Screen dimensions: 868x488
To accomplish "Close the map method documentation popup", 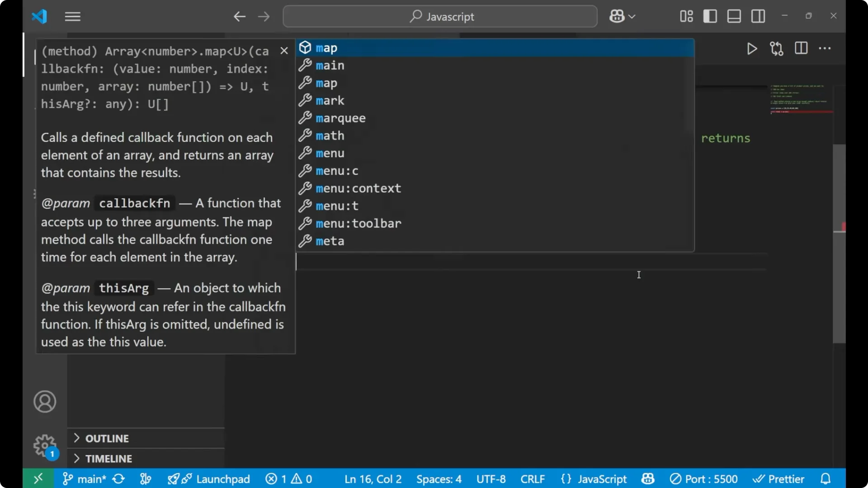I will point(284,51).
